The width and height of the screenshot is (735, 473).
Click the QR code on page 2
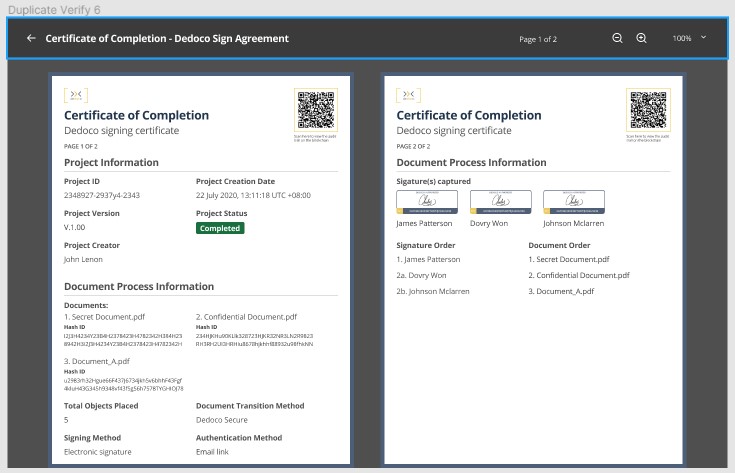pyautogui.click(x=648, y=110)
